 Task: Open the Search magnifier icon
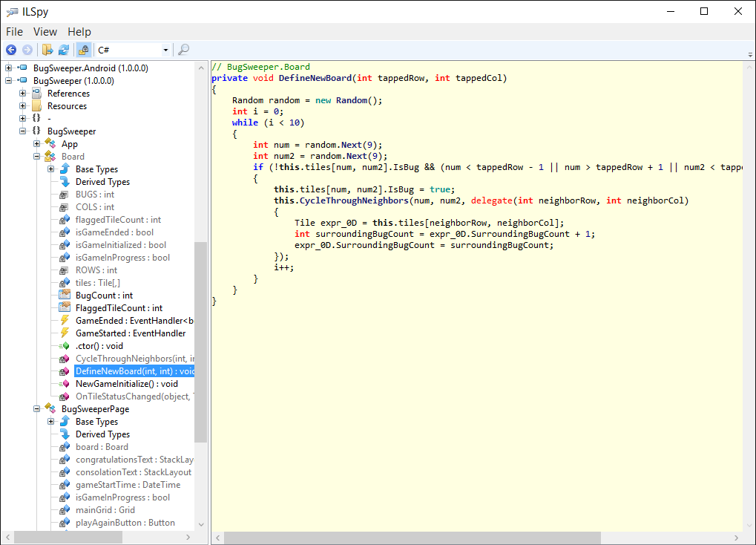point(184,50)
